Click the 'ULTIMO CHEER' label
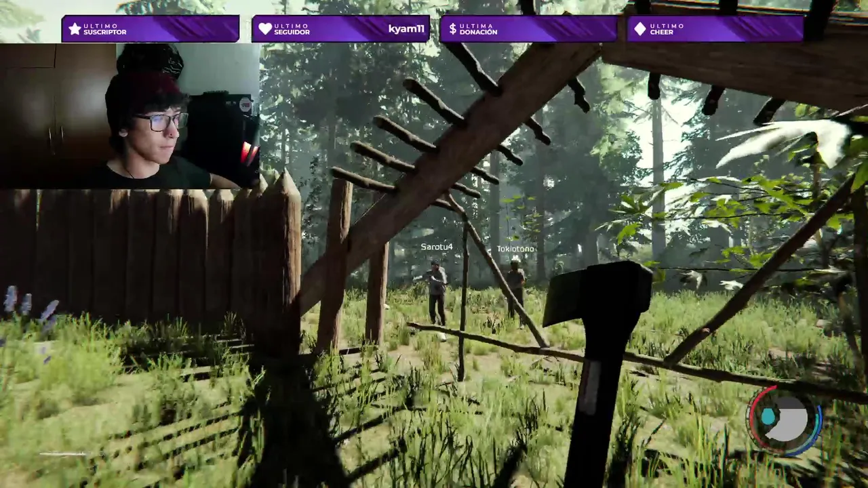The width and height of the screenshot is (868, 488). click(x=667, y=28)
